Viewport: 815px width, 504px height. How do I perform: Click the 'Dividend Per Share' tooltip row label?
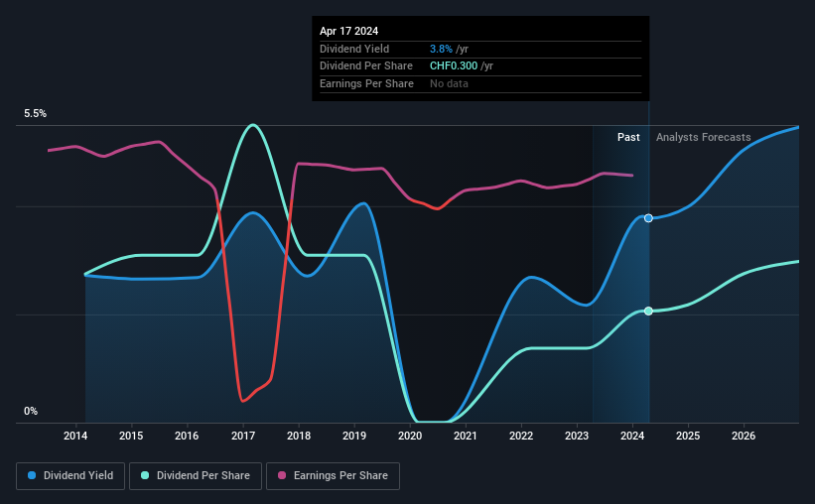366,66
